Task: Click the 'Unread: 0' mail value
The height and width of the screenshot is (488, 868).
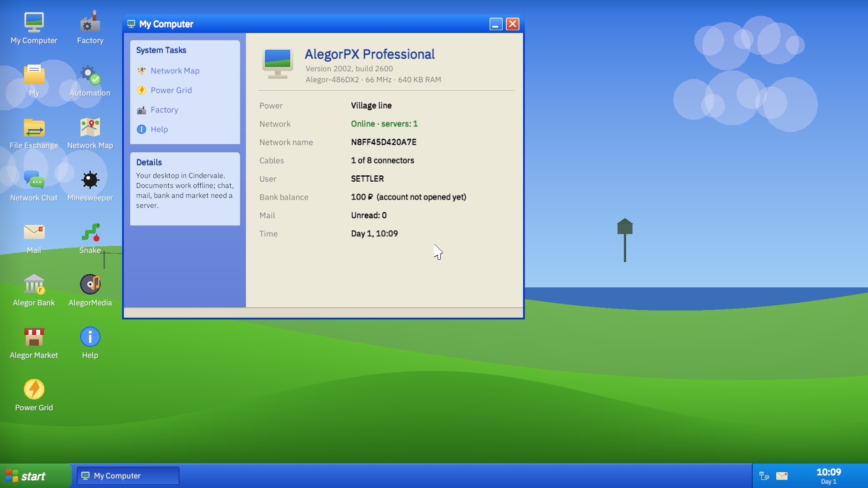Action: pyautogui.click(x=368, y=215)
